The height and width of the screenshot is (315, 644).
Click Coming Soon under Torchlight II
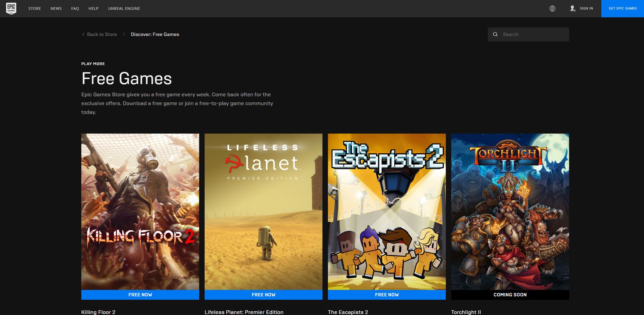tap(510, 295)
